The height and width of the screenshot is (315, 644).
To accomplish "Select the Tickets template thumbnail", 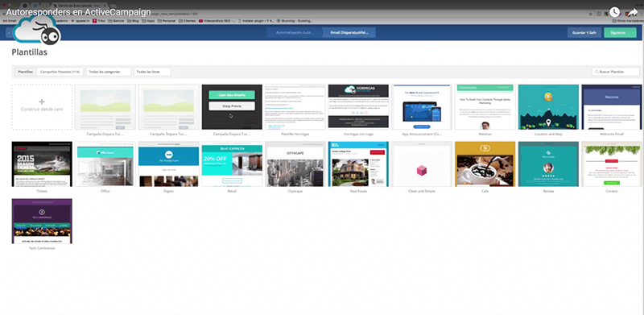I will click(x=42, y=164).
